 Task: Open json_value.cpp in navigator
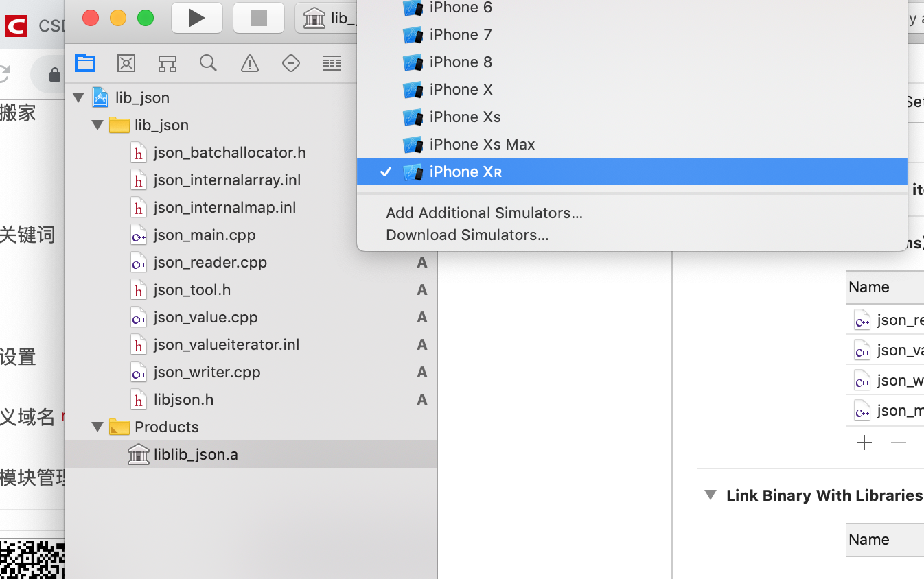coord(206,317)
